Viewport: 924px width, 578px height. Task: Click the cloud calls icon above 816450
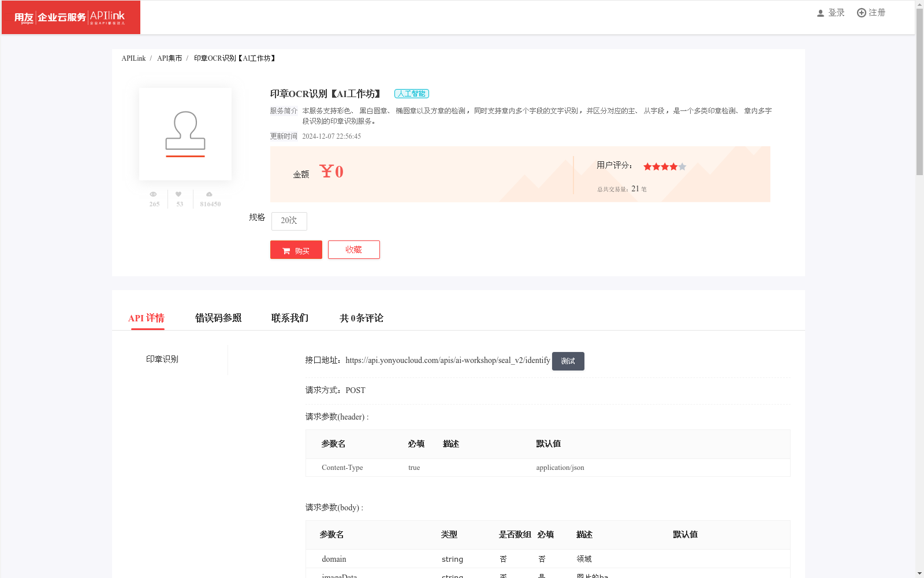tap(209, 194)
